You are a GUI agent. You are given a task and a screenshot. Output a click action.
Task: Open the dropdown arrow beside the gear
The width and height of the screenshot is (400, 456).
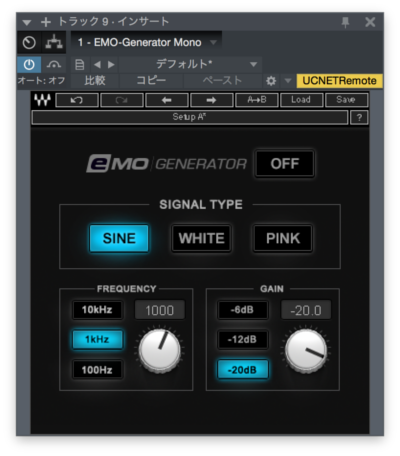point(288,81)
